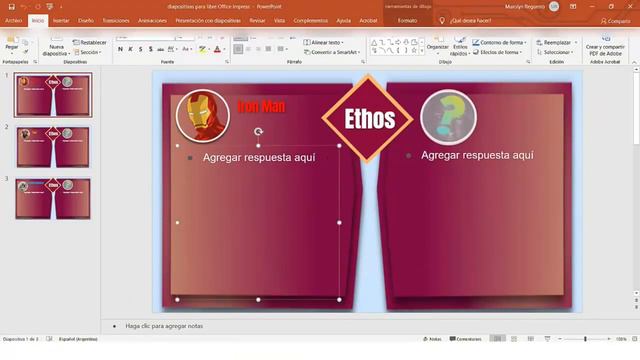Image resolution: width=640 pixels, height=360 pixels.
Task: Switch to reading view icon
Action: pos(531,339)
